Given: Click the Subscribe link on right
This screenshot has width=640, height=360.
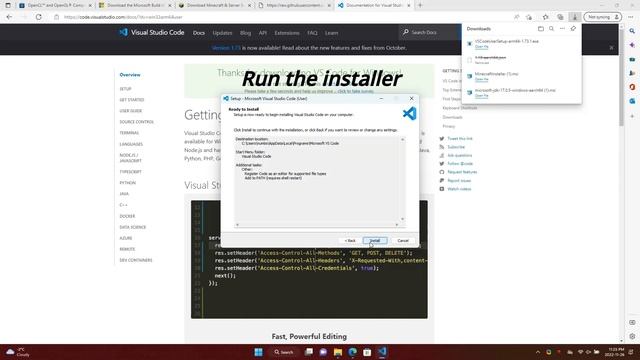Looking at the screenshot, I should [x=456, y=147].
